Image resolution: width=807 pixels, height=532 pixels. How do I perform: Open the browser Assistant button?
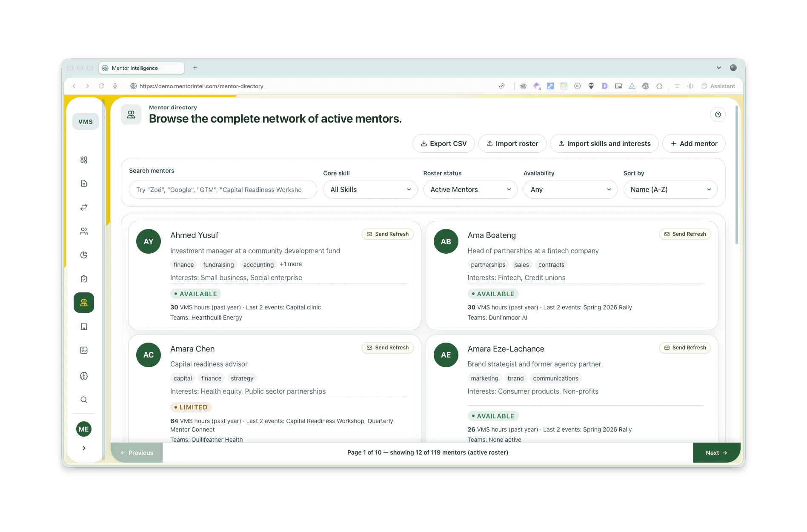click(x=718, y=86)
